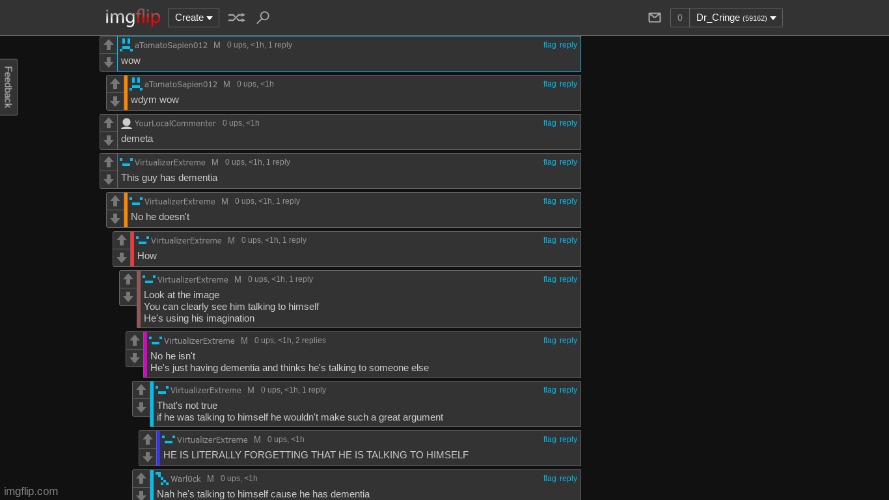Viewport: 889px width, 500px height.
Task: Open the imgflip home logo
Action: pyautogui.click(x=133, y=18)
